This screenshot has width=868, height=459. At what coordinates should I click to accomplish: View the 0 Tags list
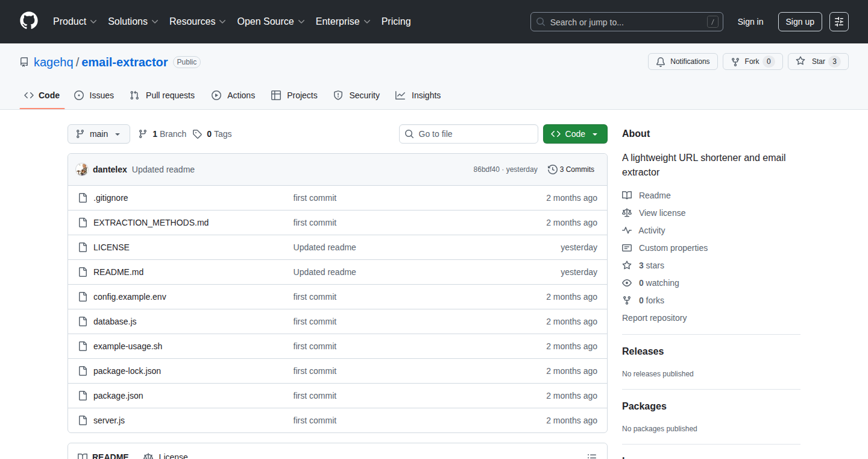[212, 134]
